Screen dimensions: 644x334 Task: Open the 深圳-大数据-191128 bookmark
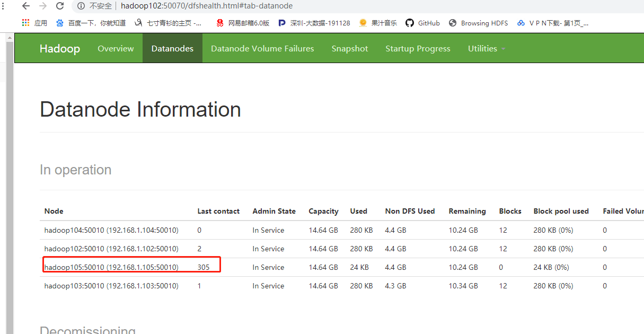click(x=314, y=23)
